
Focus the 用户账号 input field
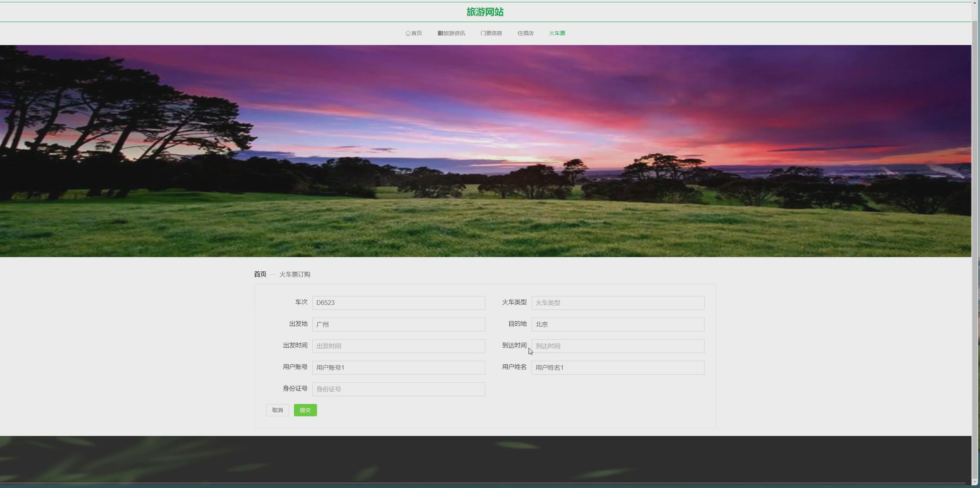click(399, 367)
